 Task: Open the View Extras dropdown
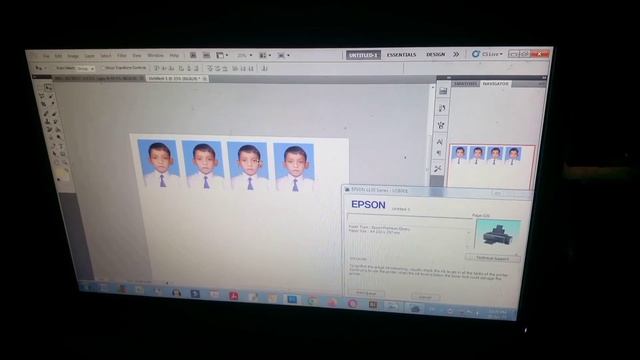point(222,55)
